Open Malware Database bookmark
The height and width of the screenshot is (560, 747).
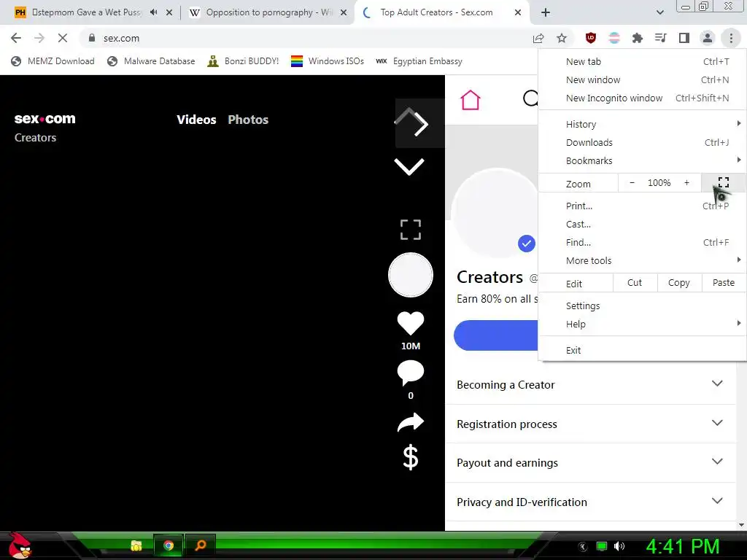(x=151, y=61)
